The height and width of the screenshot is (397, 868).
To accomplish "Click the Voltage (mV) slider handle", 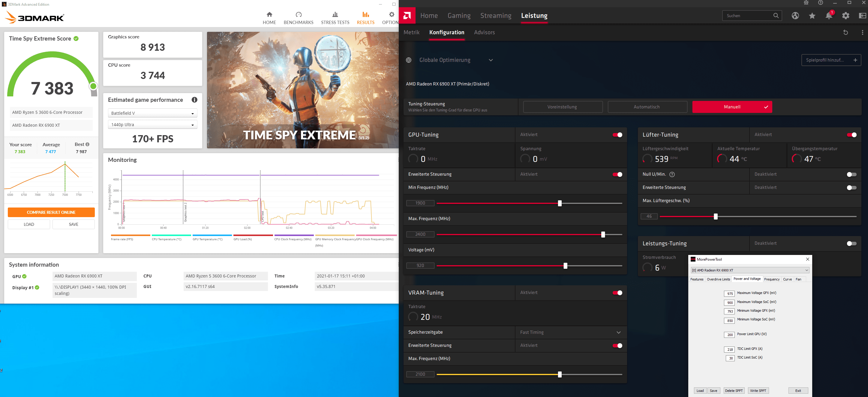I will 565,266.
